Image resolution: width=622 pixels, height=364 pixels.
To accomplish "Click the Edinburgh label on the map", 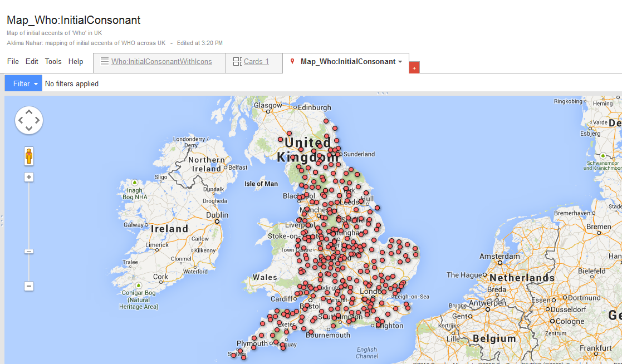I will (314, 107).
